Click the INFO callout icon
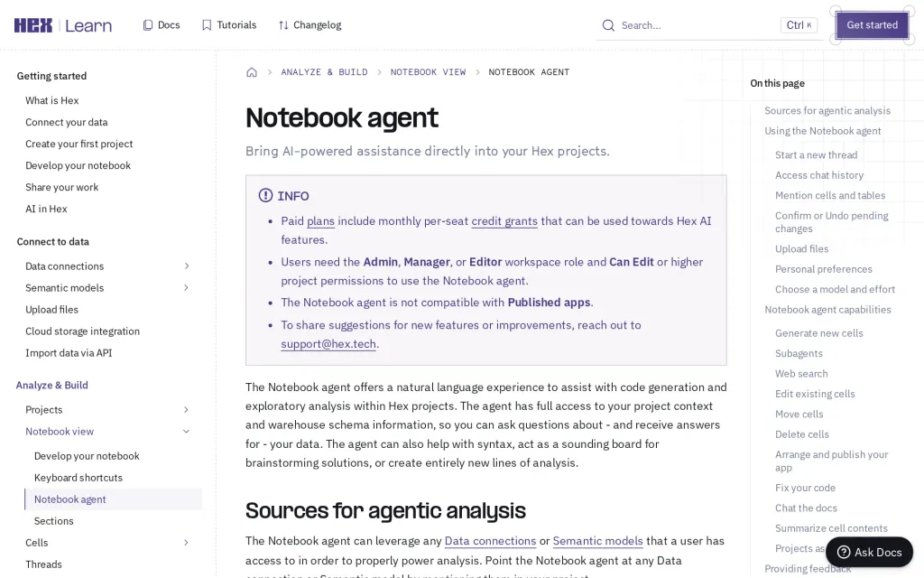This screenshot has width=924, height=578. [265, 195]
